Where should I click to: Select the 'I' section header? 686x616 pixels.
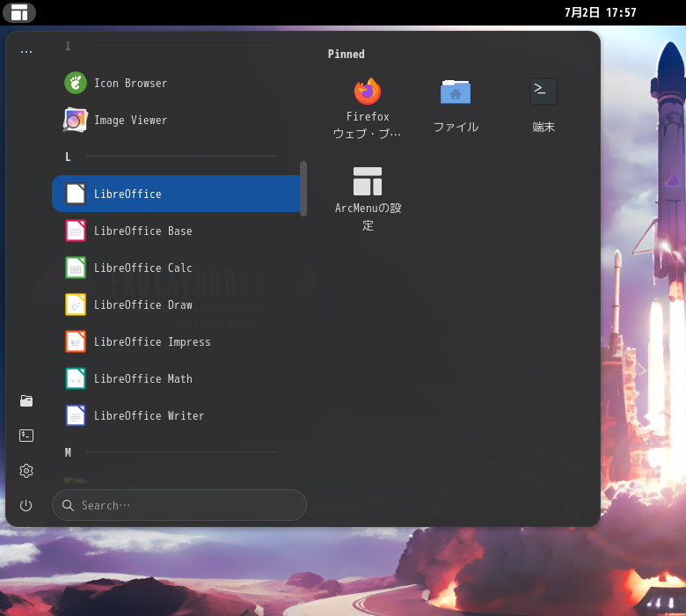(68, 46)
